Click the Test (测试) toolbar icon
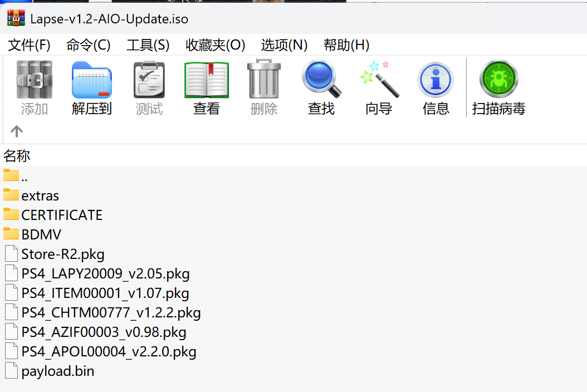 coord(149,80)
